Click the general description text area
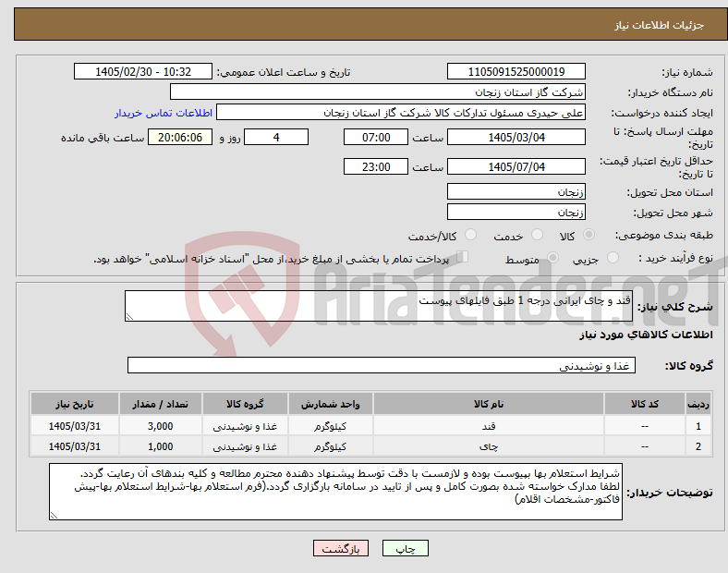728x573 pixels. [x=379, y=306]
